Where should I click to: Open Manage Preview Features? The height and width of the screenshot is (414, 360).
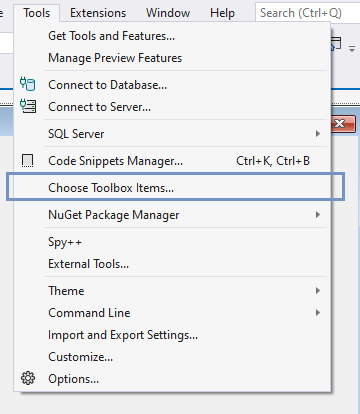115,58
